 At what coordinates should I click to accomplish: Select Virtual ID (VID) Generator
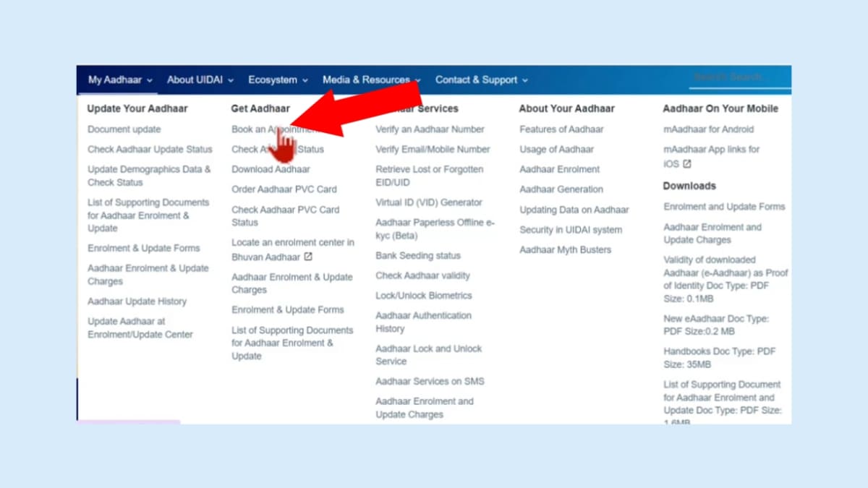click(x=428, y=202)
